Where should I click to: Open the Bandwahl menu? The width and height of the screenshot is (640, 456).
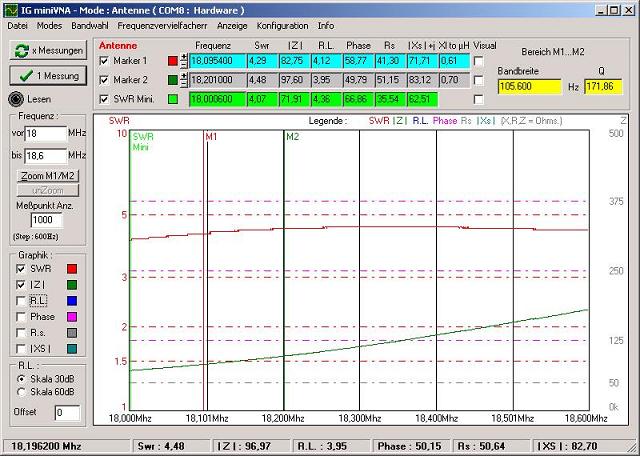pos(90,24)
